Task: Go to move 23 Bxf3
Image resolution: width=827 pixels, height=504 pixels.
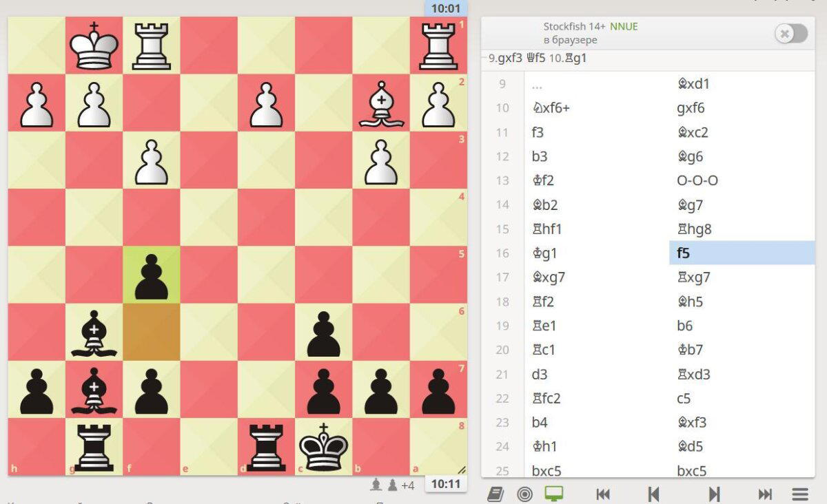Action: [742, 422]
